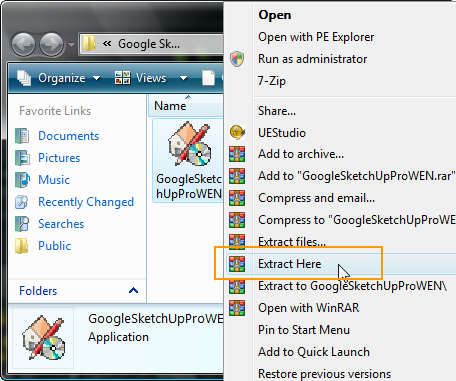
Task: Click the Back navigation arrow button
Action: click(23, 44)
